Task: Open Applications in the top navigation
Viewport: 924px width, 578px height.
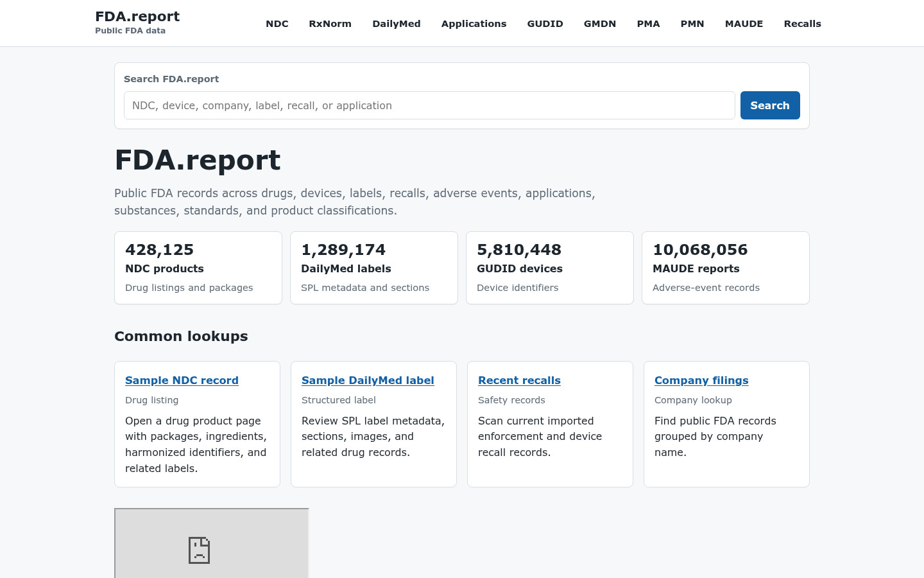Action: click(x=474, y=24)
